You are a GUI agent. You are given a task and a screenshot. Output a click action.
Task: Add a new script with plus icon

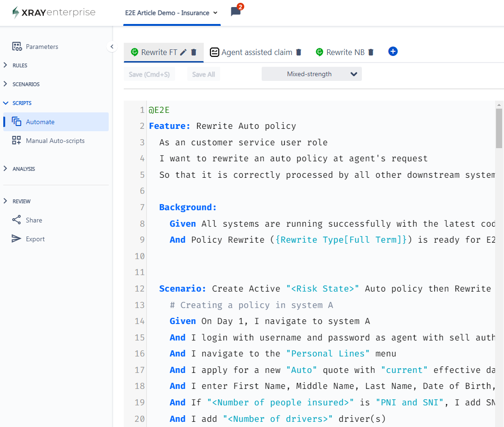click(x=393, y=51)
